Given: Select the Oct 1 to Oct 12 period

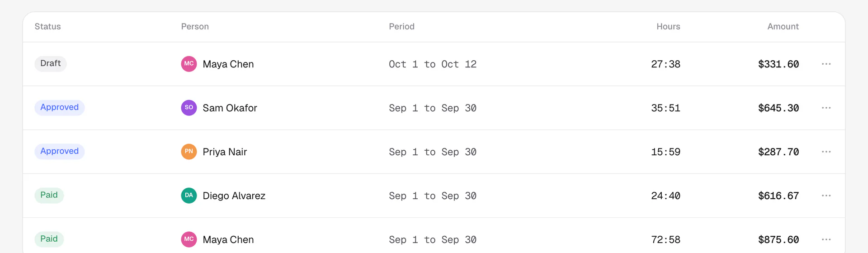Looking at the screenshot, I should 433,64.
